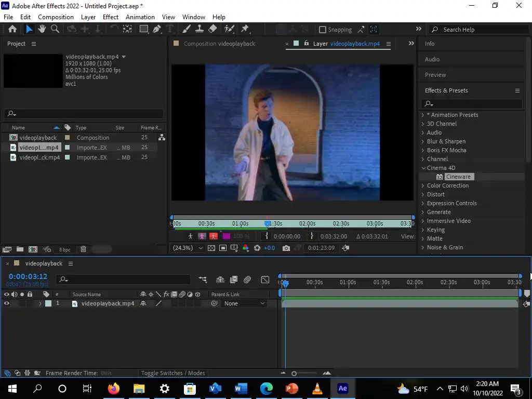Select the Hand tool

(x=42, y=29)
